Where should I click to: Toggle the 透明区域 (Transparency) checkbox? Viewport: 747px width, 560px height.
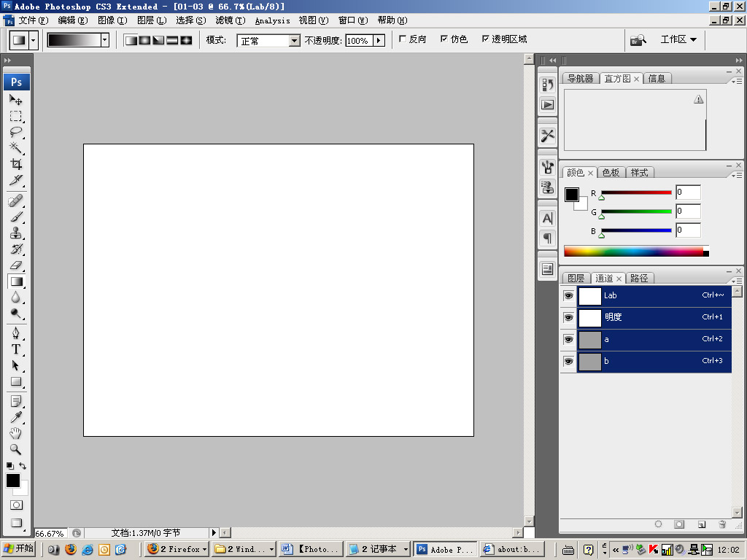485,39
